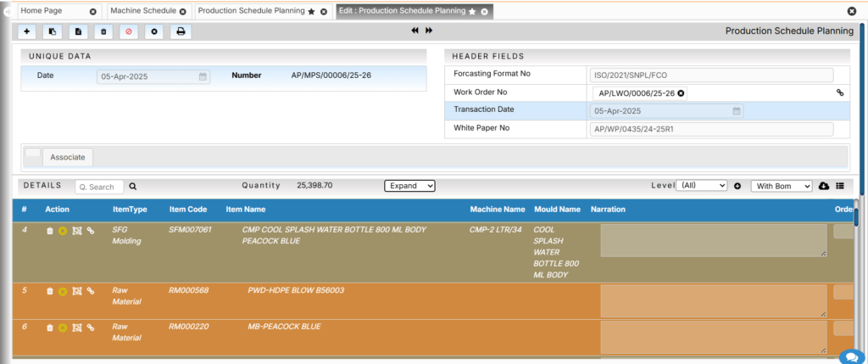Click the Narration textarea for RM000568
The height and width of the screenshot is (364, 868).
point(714,301)
